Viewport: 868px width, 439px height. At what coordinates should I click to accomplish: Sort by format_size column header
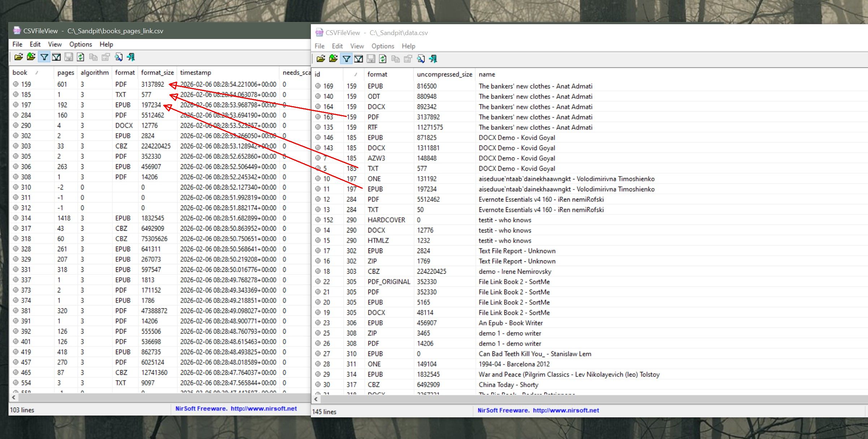point(157,73)
